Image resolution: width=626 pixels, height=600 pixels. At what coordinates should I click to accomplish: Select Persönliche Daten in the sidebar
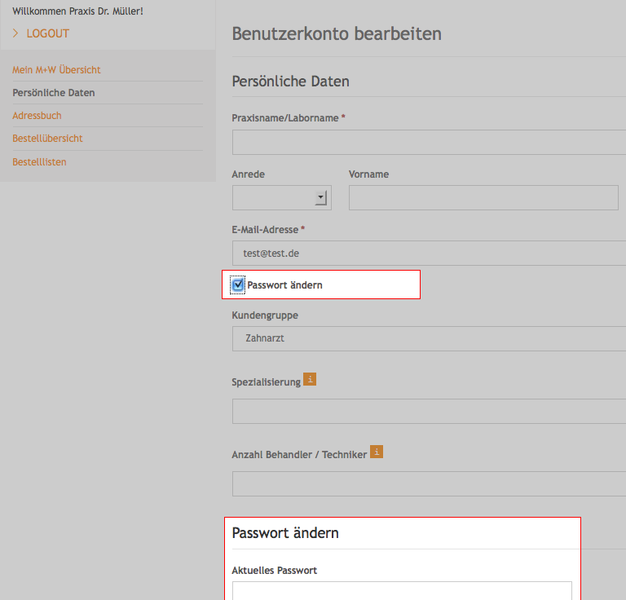(x=53, y=93)
